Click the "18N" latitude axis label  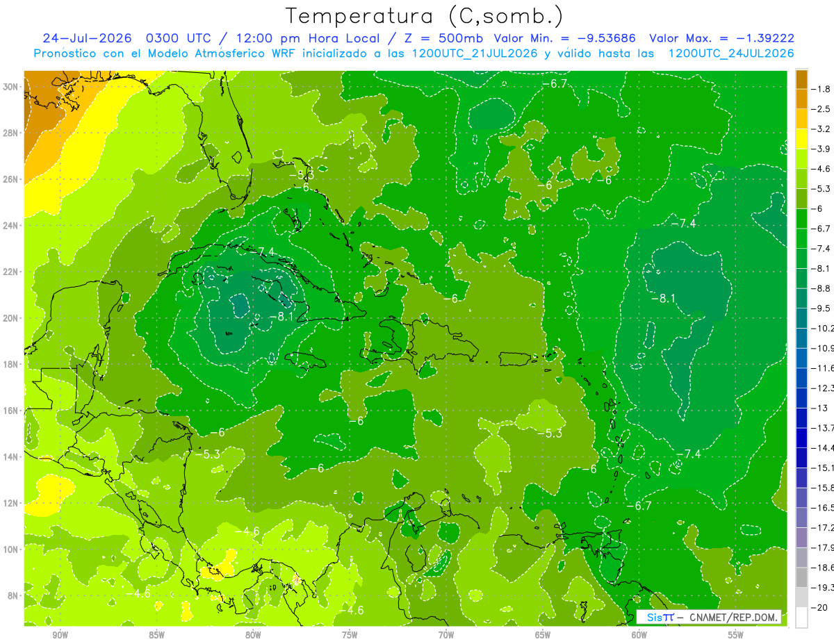(10, 364)
